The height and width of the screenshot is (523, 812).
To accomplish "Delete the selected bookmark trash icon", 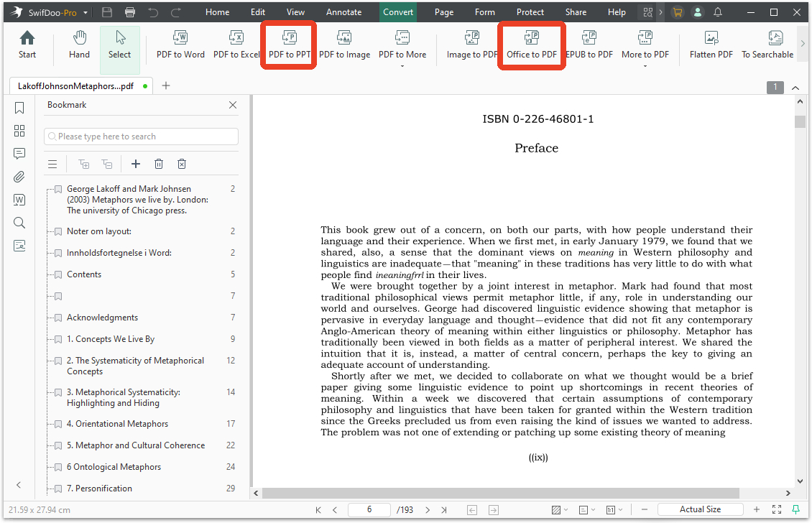I will coord(159,164).
